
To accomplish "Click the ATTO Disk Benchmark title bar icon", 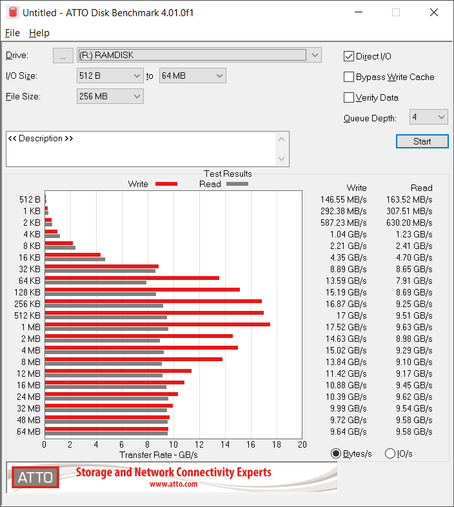I will click(13, 13).
